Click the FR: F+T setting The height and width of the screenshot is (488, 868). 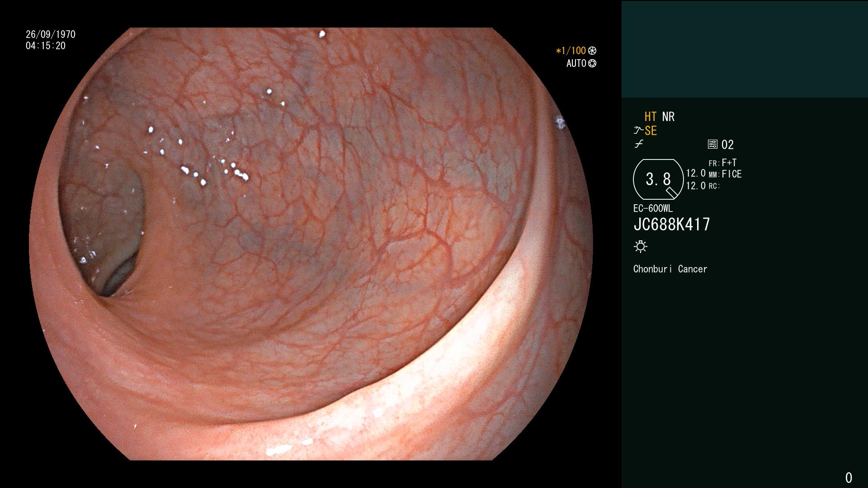click(x=722, y=163)
